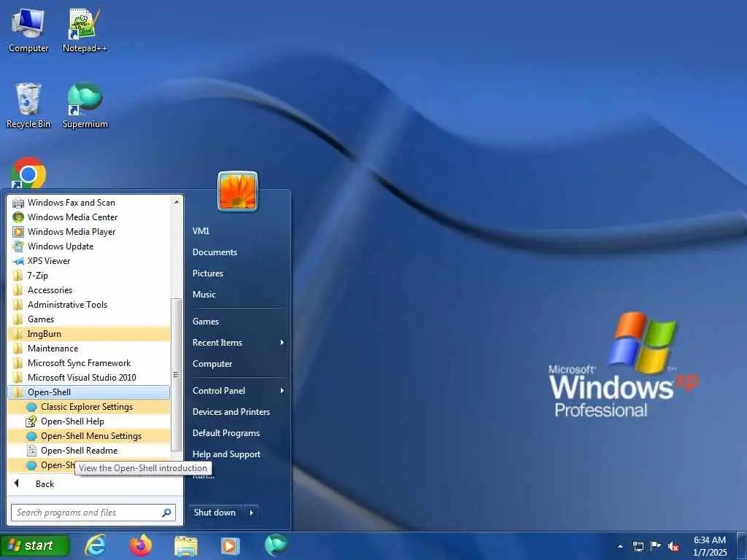
Task: Open Firefox from the taskbar
Action: [x=141, y=545]
